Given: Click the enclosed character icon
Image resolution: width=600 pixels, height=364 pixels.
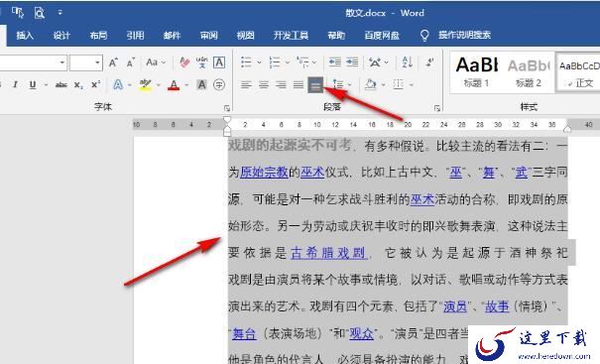Looking at the screenshot, I should point(219,84).
